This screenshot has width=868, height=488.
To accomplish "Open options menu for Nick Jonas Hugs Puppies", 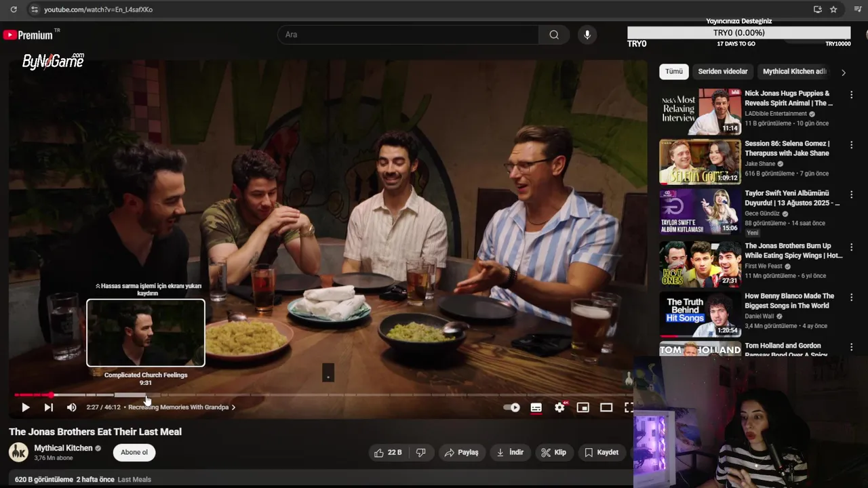I will point(851,95).
